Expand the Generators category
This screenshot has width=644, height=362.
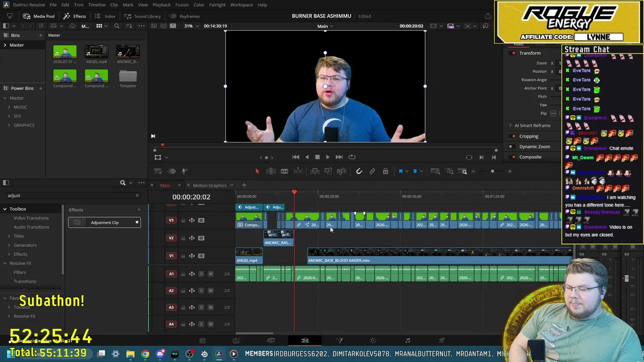(x=9, y=245)
